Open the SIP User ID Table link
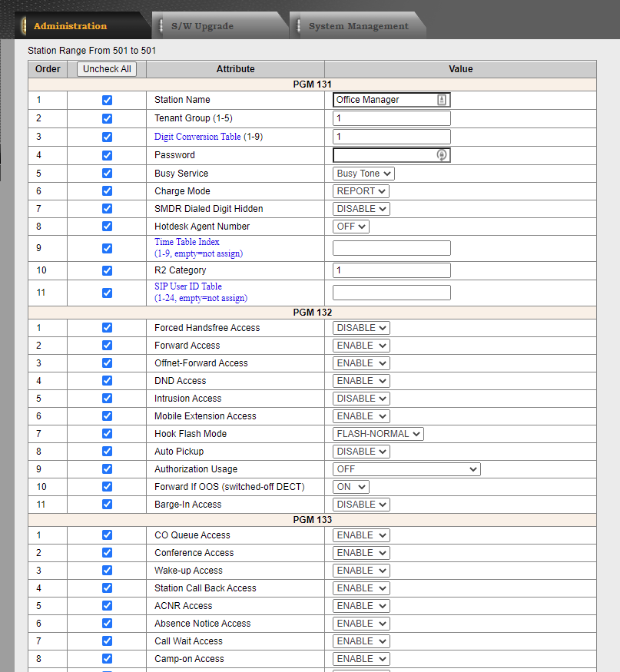Viewport: 620px width, 672px height. coord(188,286)
